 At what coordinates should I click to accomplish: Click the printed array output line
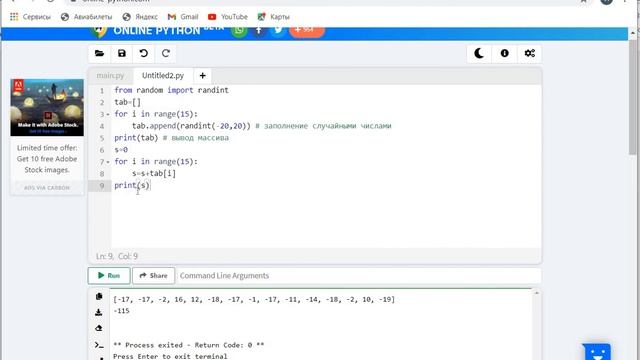pos(254,300)
